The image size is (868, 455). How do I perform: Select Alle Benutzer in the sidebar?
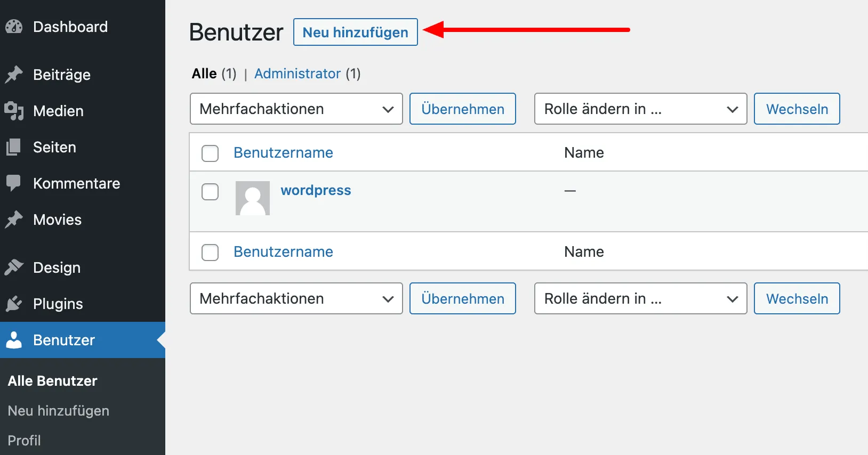click(52, 380)
